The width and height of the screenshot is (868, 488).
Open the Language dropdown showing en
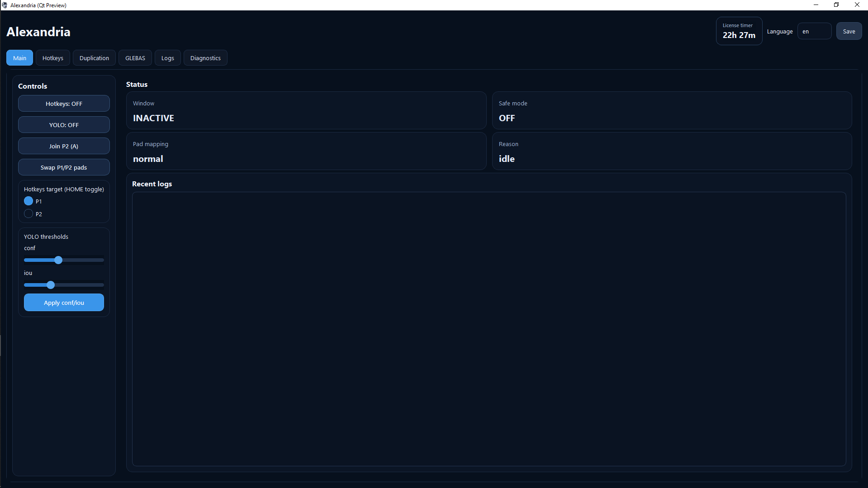(814, 31)
